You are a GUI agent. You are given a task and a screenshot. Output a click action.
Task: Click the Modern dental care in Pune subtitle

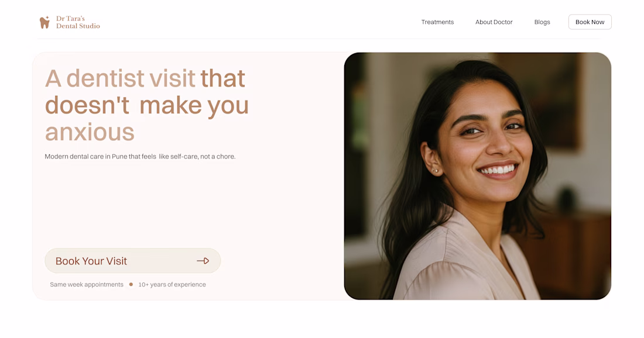pos(140,156)
